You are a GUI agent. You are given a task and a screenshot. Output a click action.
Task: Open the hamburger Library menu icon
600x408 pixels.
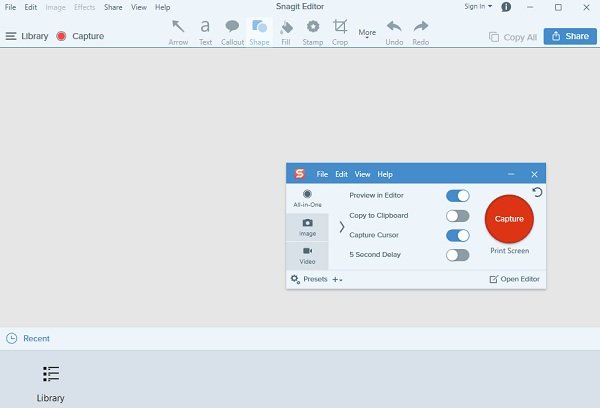click(11, 36)
